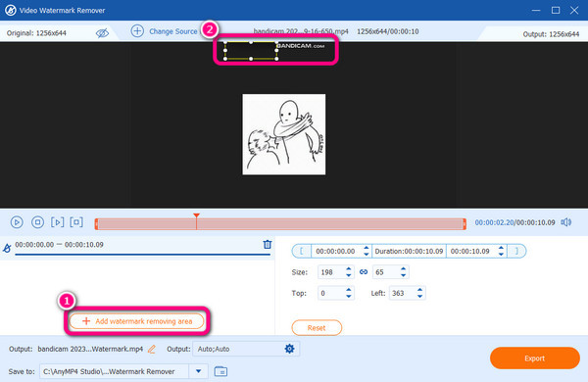
Task: Click the start time field 00:00:00.00
Action: pyautogui.click(x=335, y=251)
